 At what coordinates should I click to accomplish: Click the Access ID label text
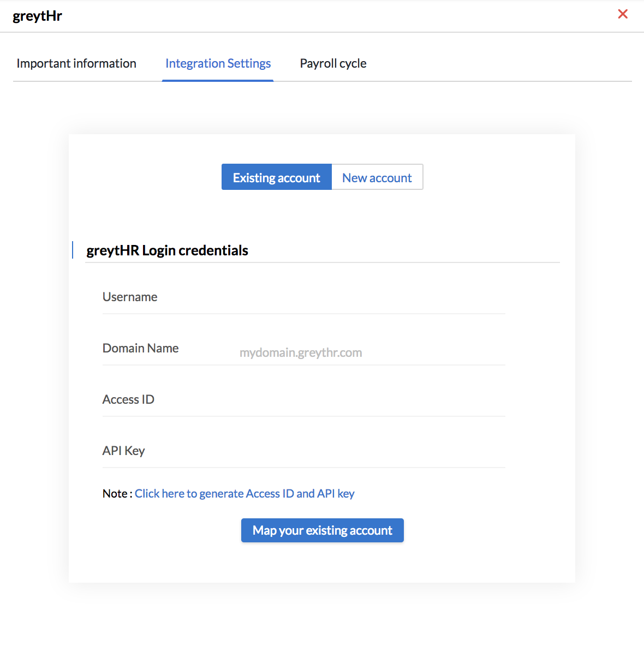coord(128,399)
